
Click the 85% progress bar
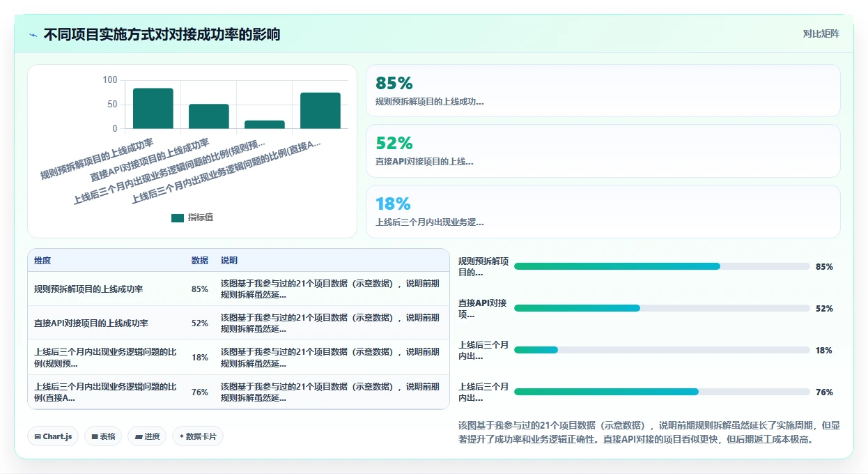coord(662,266)
